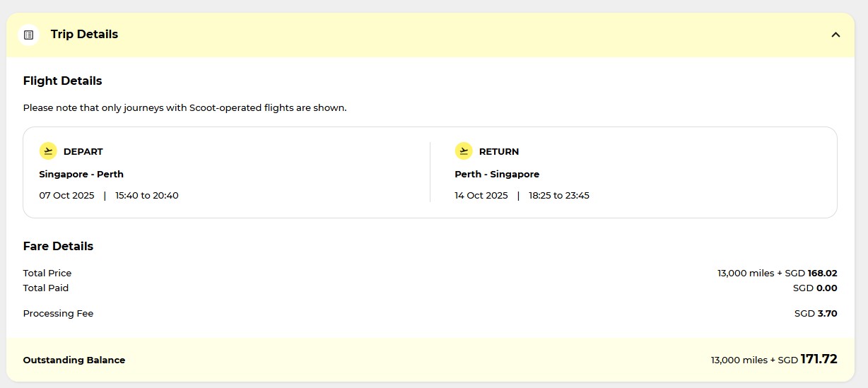Click the 18:25 to 23:45 flight time
Screen dimensions: 868x388
point(559,196)
